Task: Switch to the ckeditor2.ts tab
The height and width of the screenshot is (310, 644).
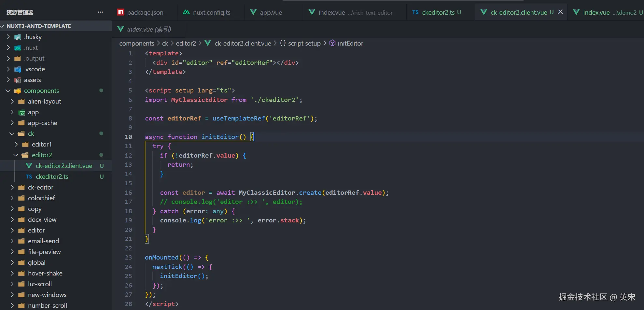Action: coord(441,12)
